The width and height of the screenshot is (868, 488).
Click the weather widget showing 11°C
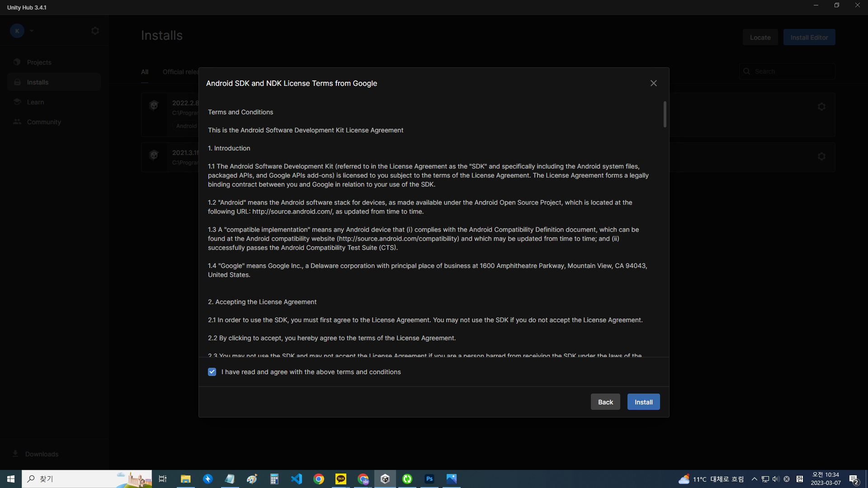tap(711, 479)
